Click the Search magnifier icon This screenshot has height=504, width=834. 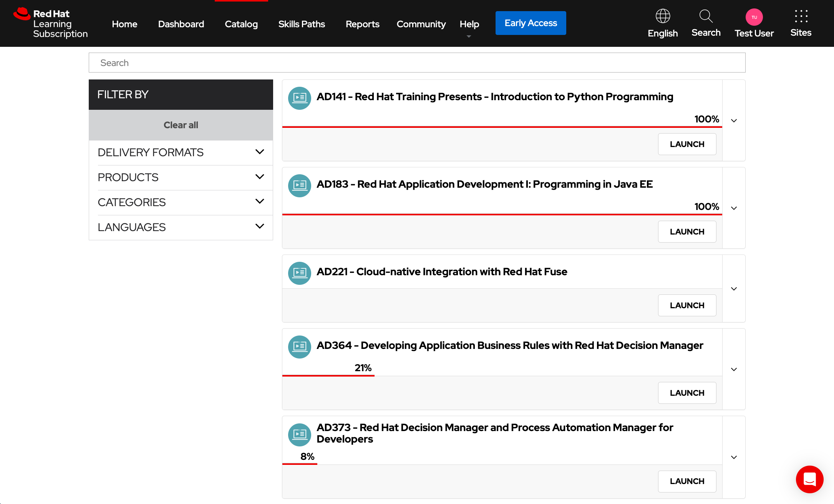click(x=706, y=16)
